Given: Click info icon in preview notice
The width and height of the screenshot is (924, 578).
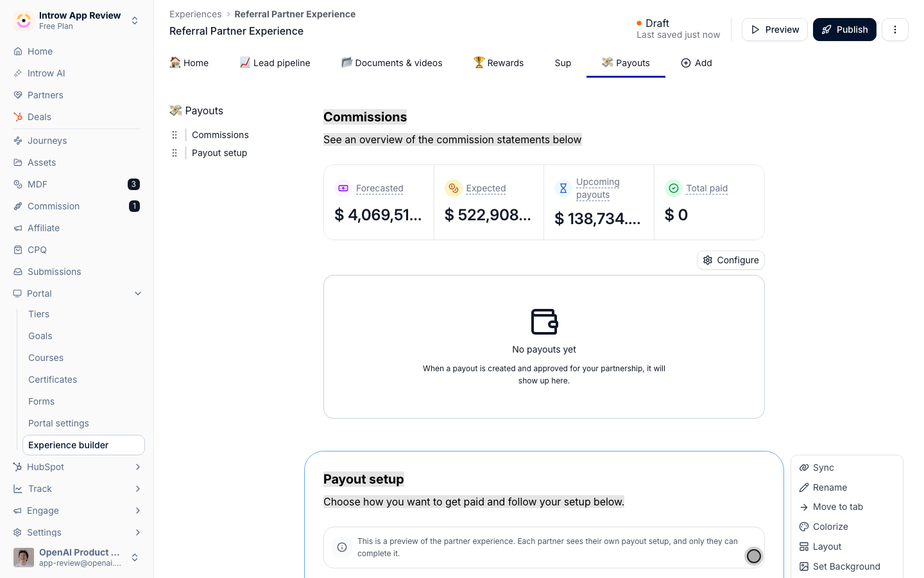Looking at the screenshot, I should (342, 547).
